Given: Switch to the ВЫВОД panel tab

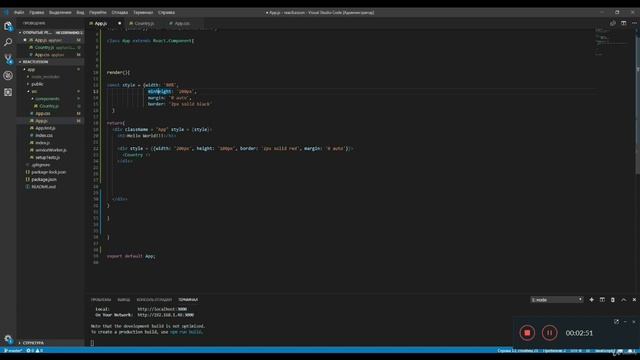Looking at the screenshot, I should 124,300.
